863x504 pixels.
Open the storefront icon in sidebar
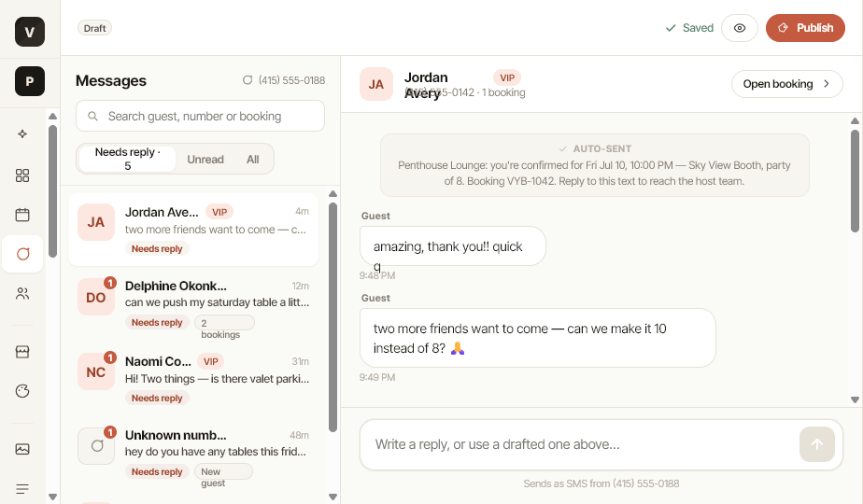[x=22, y=352]
